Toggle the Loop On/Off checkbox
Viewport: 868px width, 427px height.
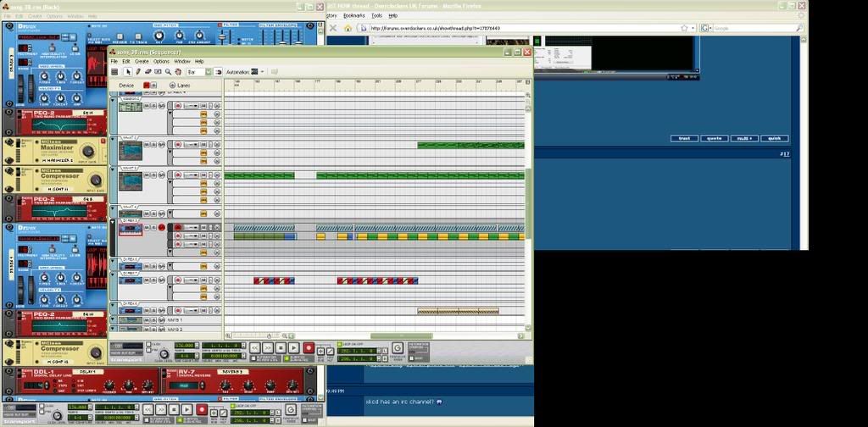click(x=340, y=344)
